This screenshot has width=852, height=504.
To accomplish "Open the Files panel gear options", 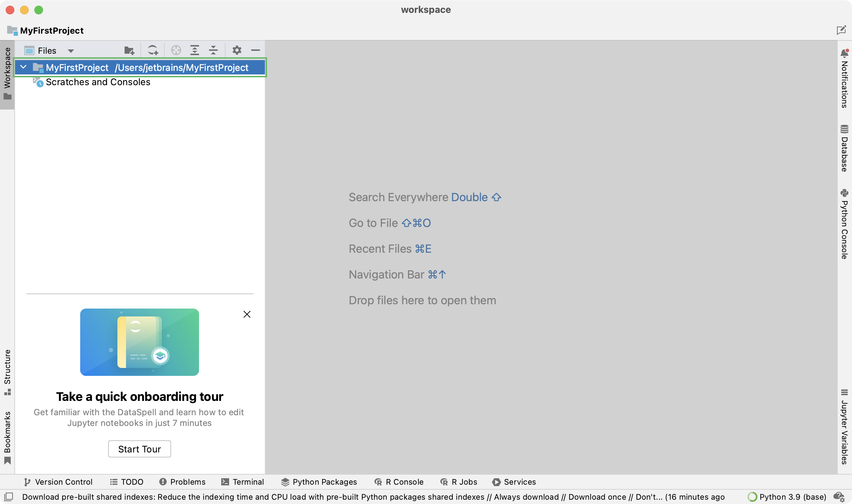I will (237, 50).
